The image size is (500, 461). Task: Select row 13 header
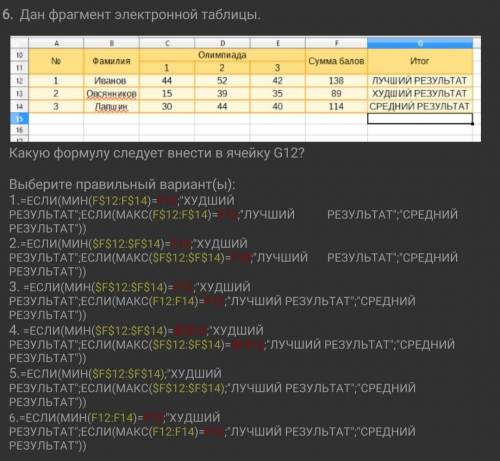coord(19,94)
